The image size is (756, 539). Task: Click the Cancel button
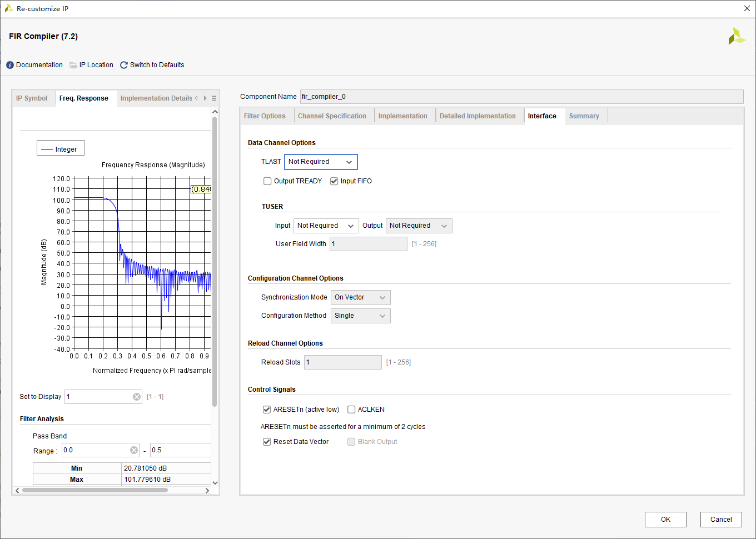tap(721, 520)
